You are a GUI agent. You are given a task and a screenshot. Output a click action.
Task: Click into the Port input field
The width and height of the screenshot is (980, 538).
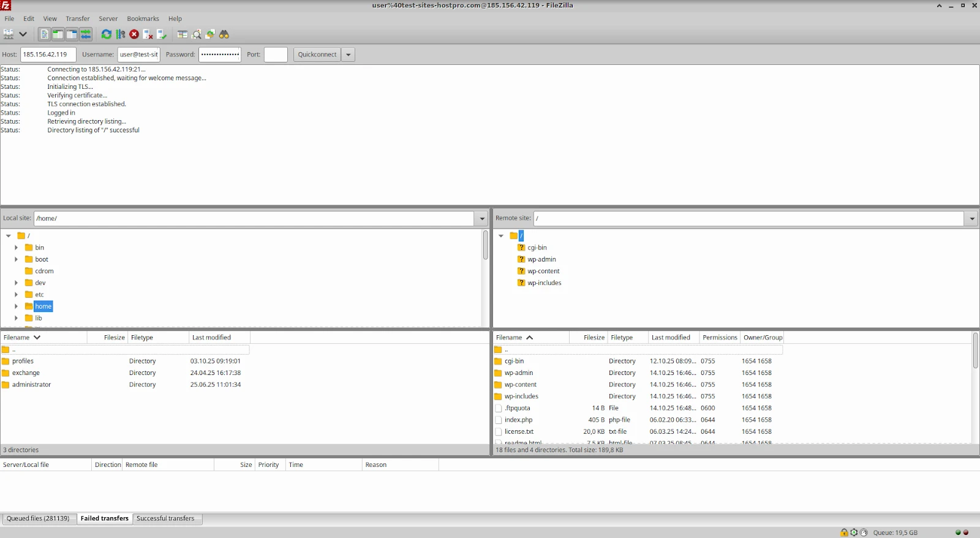click(x=276, y=55)
